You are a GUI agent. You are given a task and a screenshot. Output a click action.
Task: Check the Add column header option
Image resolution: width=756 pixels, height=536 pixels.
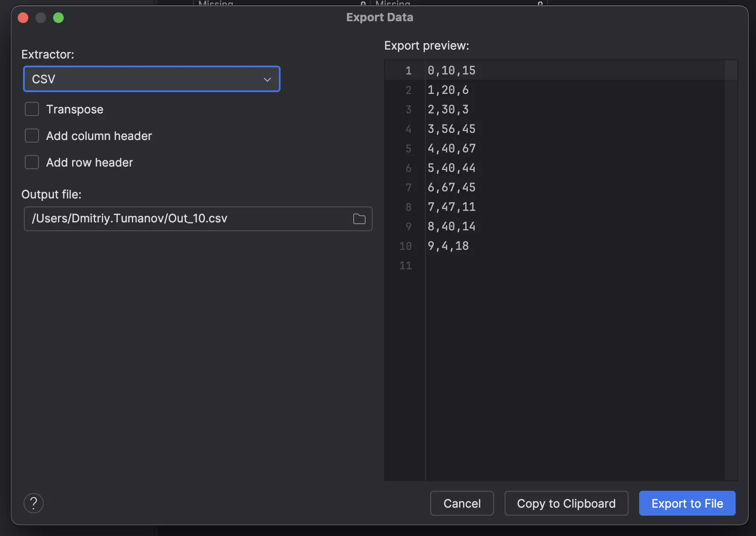[x=32, y=136]
